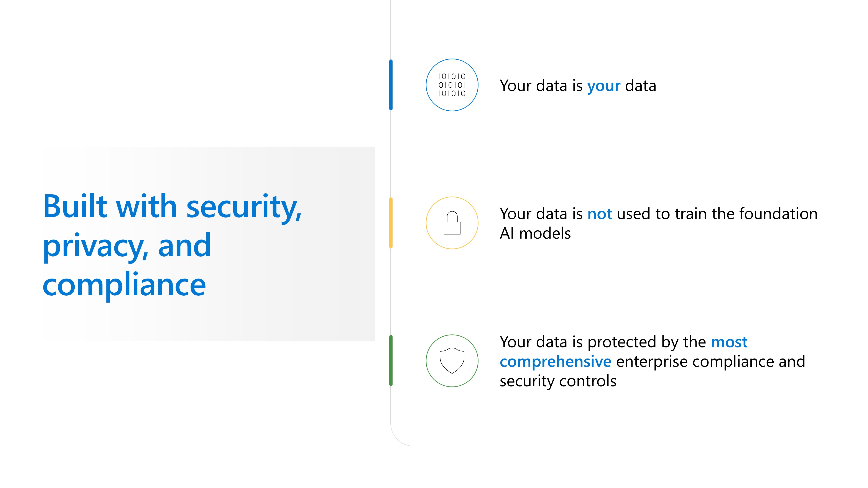Select the padlock icon

[x=452, y=223]
